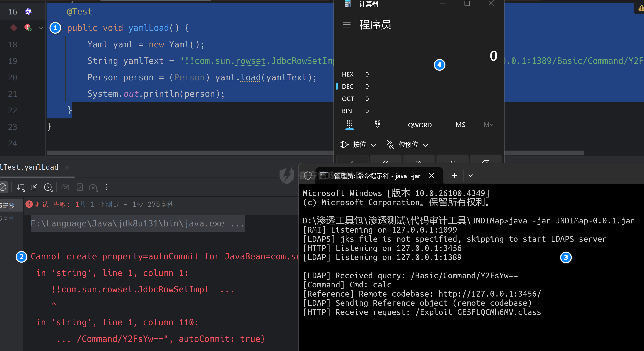The image size is (644, 351).
Task: Click the yellow warning indicator in the editor corner
Action: click(x=641, y=8)
